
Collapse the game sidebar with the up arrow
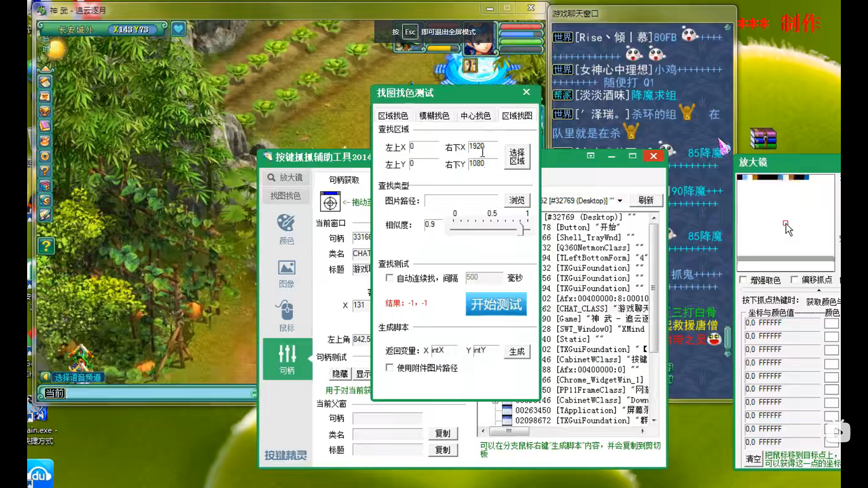point(45,69)
